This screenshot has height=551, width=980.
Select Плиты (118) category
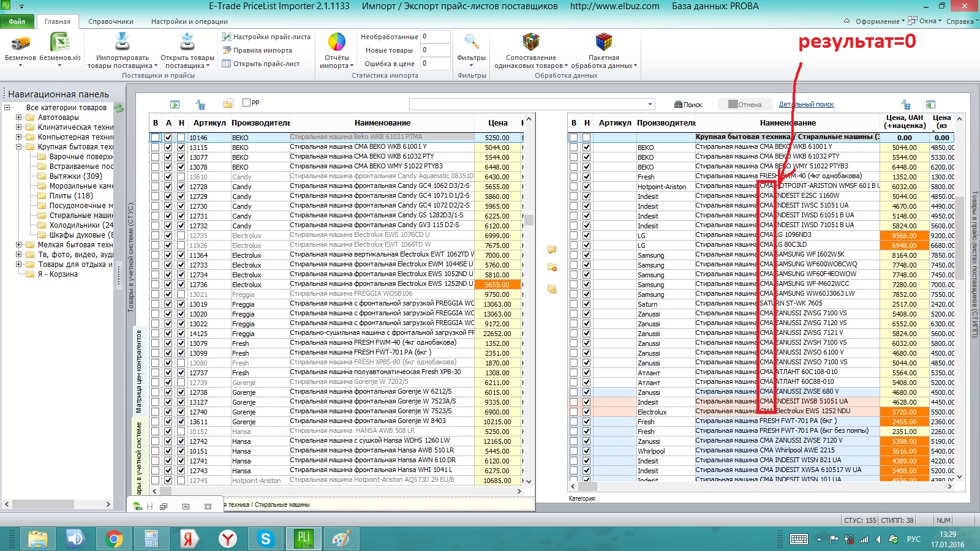pos(71,196)
